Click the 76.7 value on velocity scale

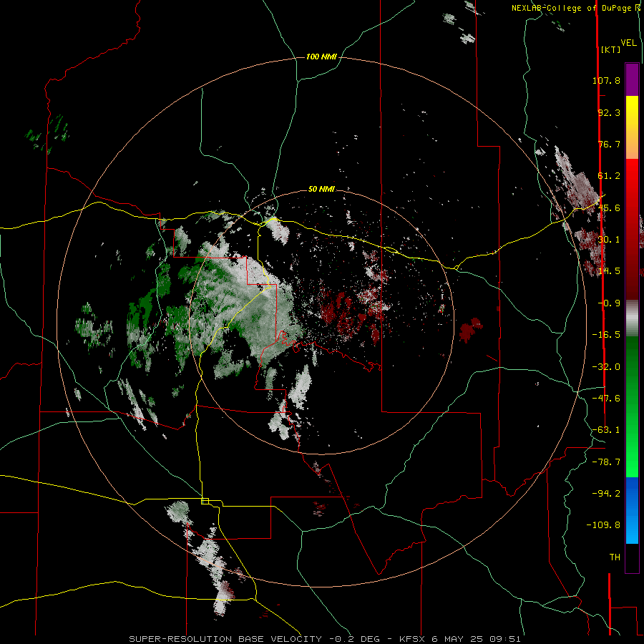(609, 144)
